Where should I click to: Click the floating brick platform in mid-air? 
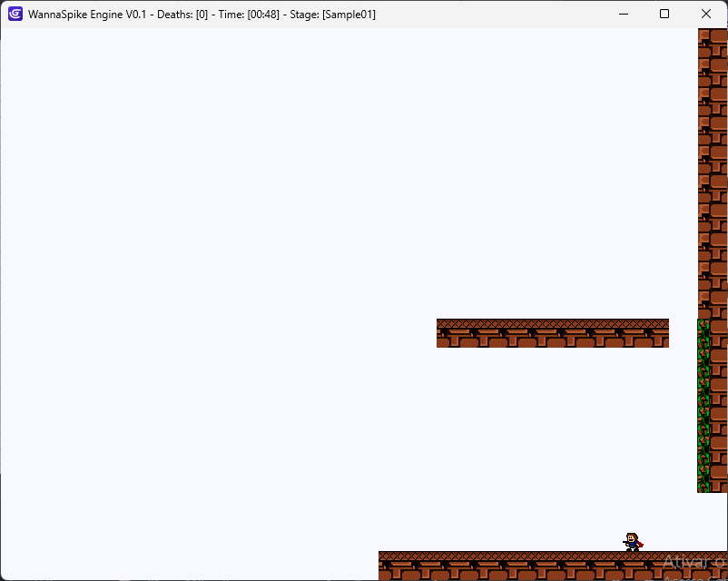click(x=553, y=333)
